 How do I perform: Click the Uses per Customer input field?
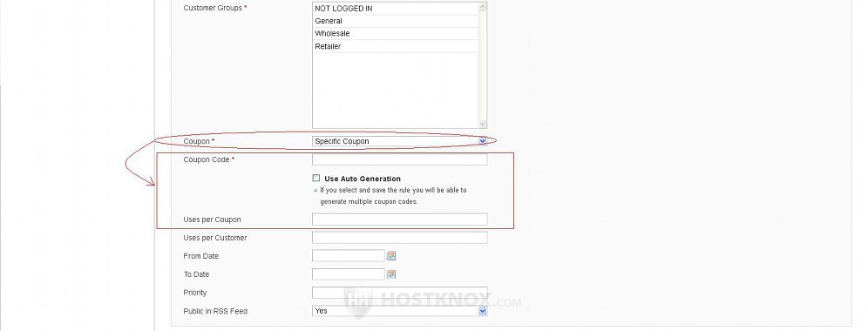(400, 238)
